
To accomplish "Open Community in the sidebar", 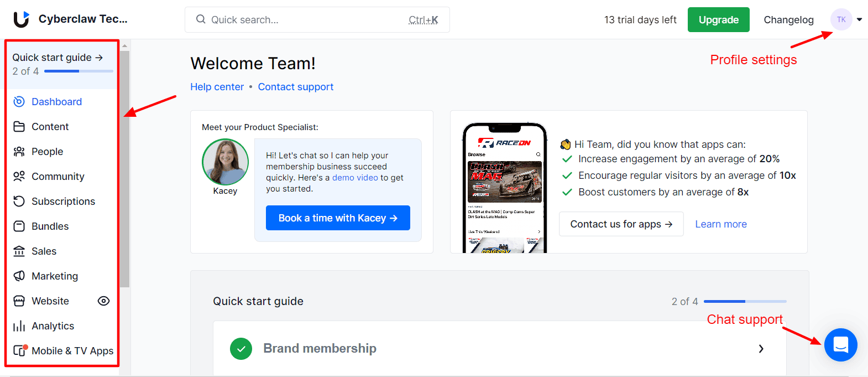I will coord(57,177).
